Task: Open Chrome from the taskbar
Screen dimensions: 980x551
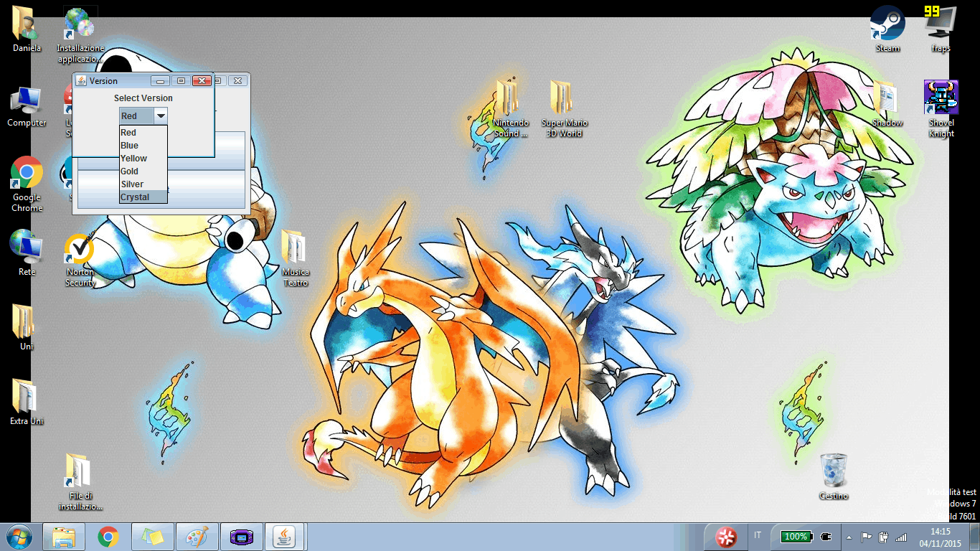Action: [108, 537]
